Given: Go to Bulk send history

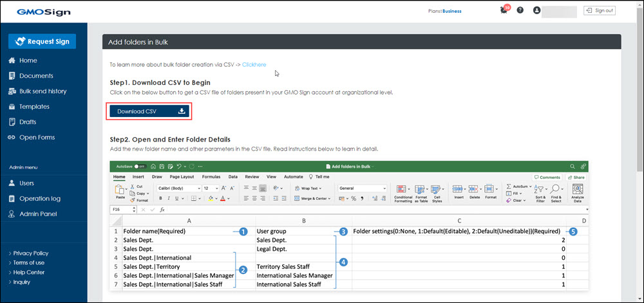Looking at the screenshot, I should coord(37,91).
